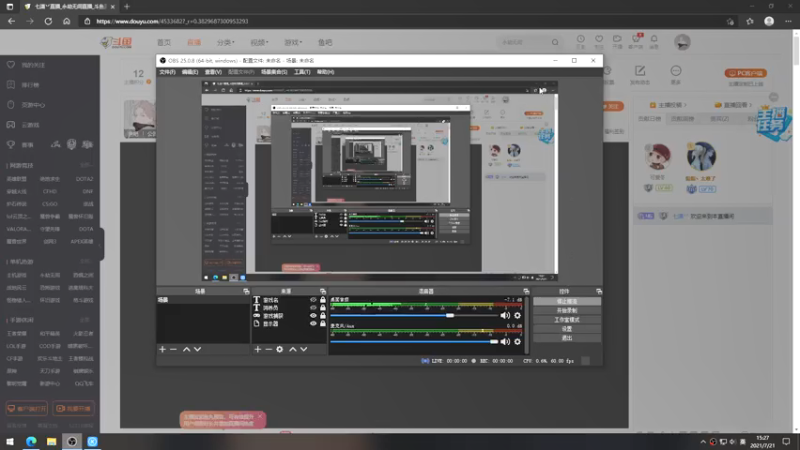Move scene up with the up chevron
The image size is (800, 450).
click(x=186, y=349)
